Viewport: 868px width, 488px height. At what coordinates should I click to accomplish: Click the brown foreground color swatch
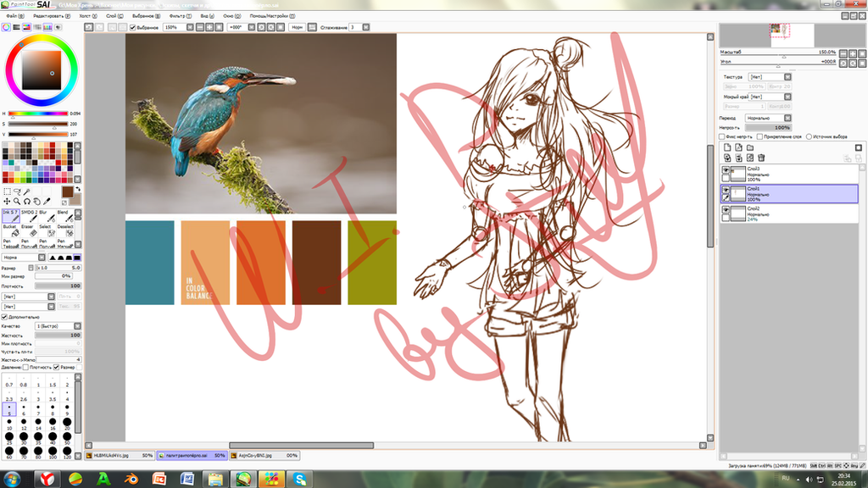pos(68,192)
